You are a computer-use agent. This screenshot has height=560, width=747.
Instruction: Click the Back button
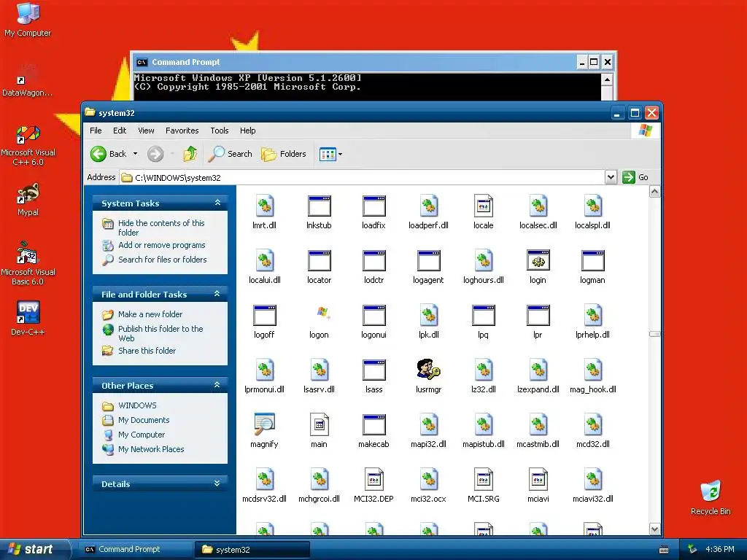pyautogui.click(x=109, y=154)
